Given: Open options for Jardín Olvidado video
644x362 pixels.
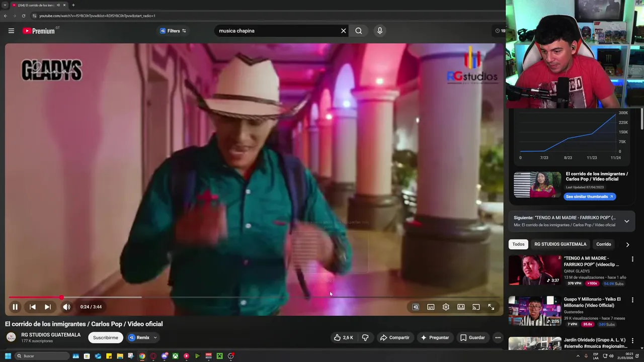Looking at the screenshot, I should click(632, 340).
